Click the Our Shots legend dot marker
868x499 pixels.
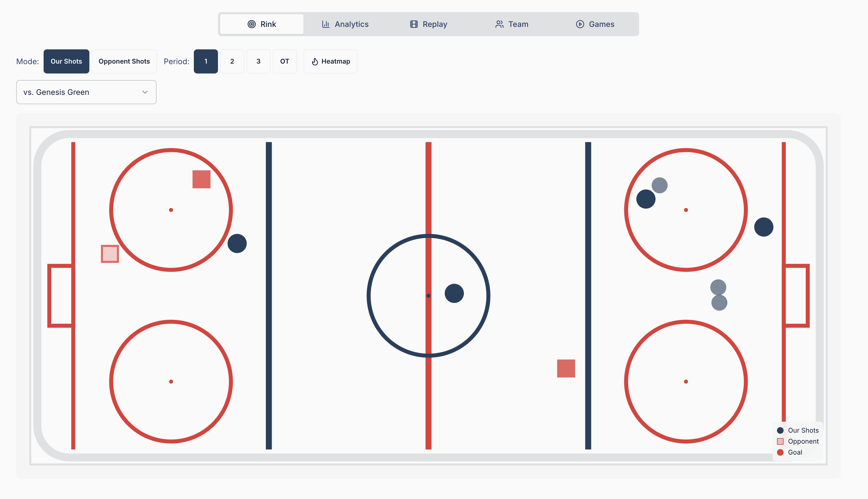click(781, 430)
